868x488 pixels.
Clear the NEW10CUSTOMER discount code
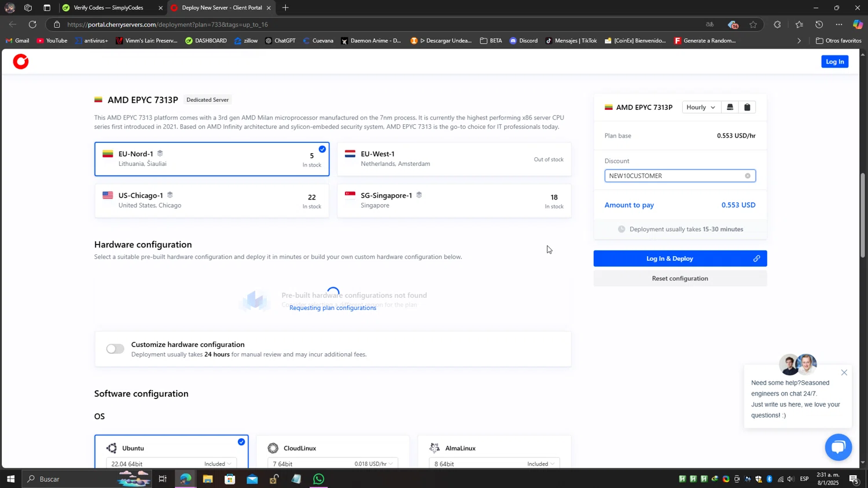point(748,176)
